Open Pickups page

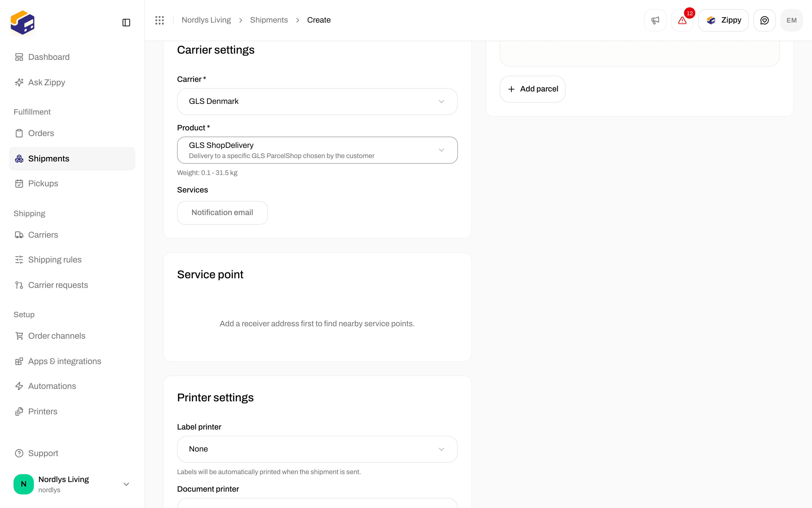[x=72, y=183]
